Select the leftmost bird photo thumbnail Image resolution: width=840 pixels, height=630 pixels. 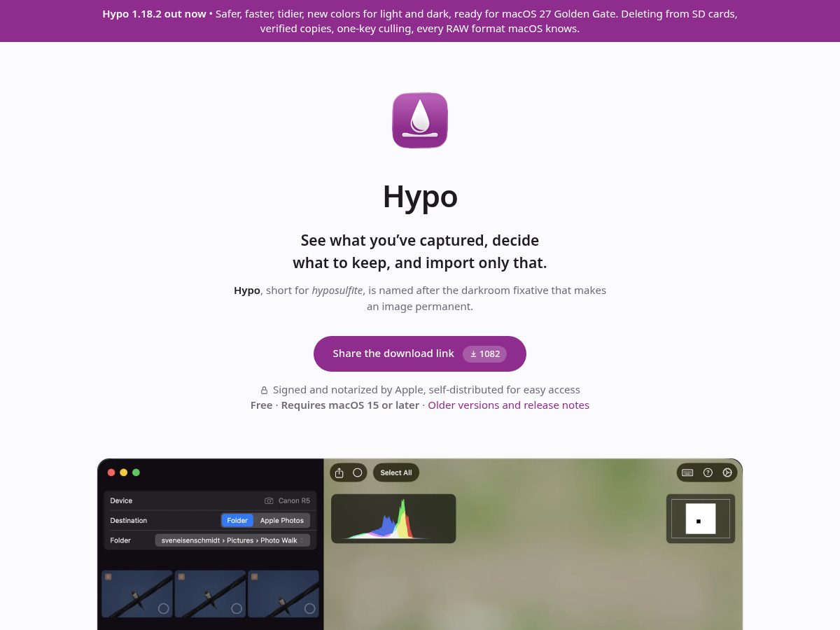tap(137, 594)
